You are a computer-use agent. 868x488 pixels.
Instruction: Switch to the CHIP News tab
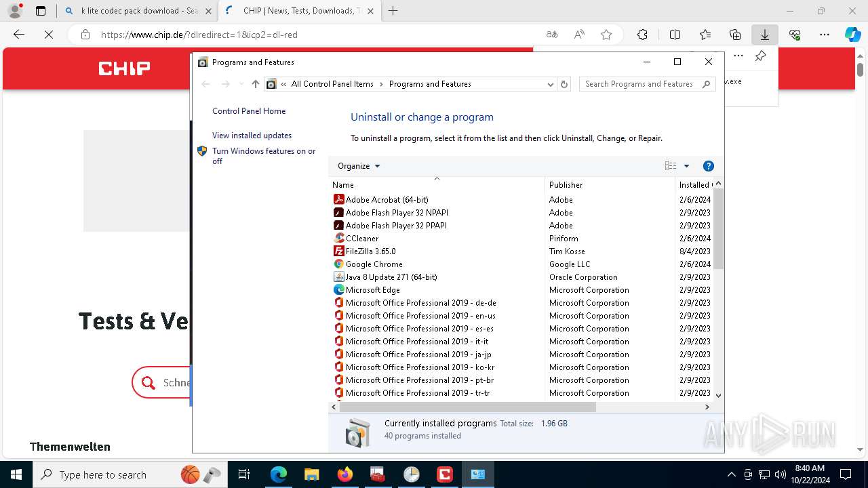[x=300, y=11]
